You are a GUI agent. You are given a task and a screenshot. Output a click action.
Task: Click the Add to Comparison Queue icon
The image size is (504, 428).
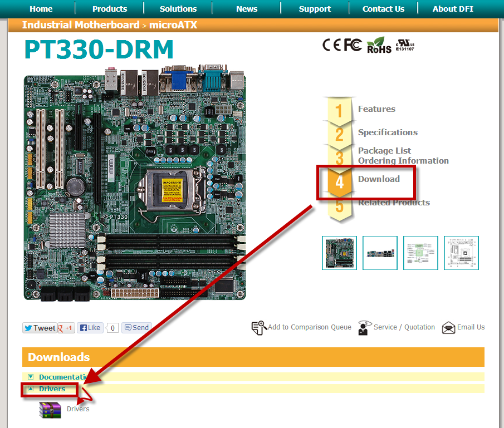[259, 328]
